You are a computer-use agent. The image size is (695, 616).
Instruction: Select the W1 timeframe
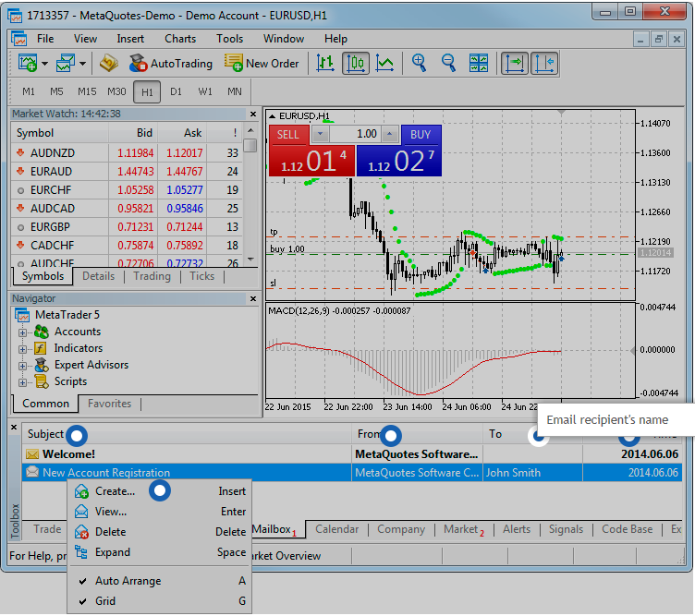coord(205,91)
